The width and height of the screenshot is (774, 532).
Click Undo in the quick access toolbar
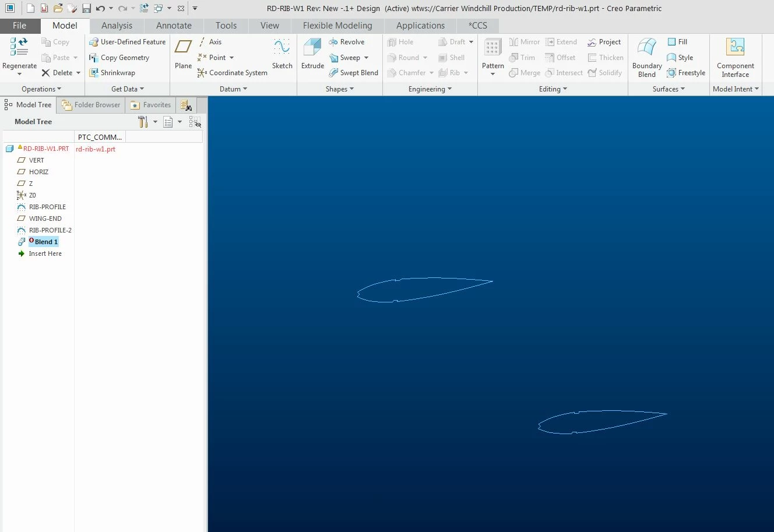click(100, 8)
